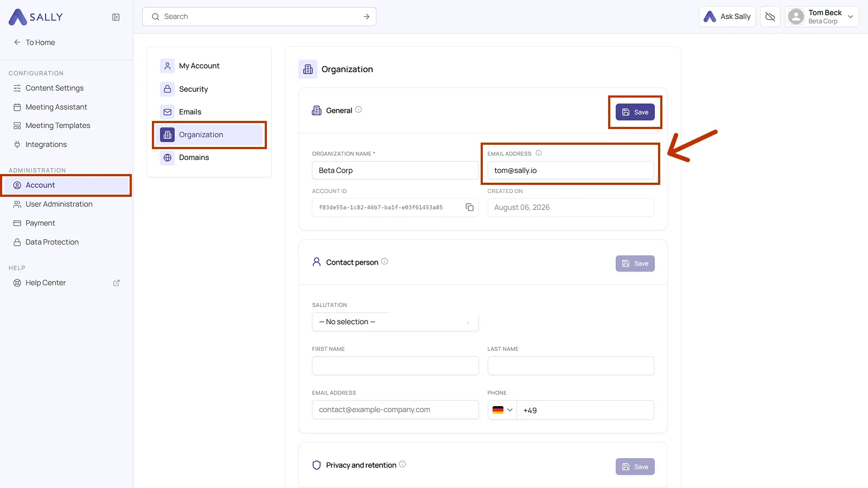Edit organization Email Address field

pos(571,170)
